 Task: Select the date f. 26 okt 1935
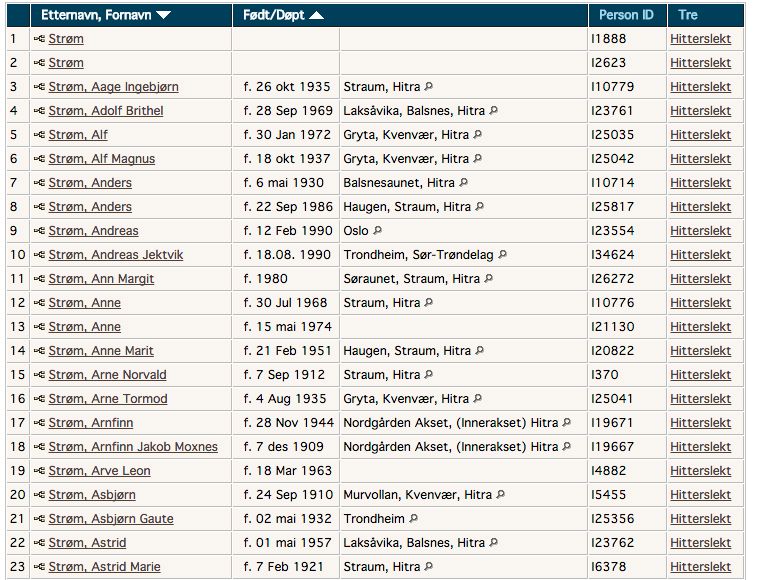(x=287, y=87)
